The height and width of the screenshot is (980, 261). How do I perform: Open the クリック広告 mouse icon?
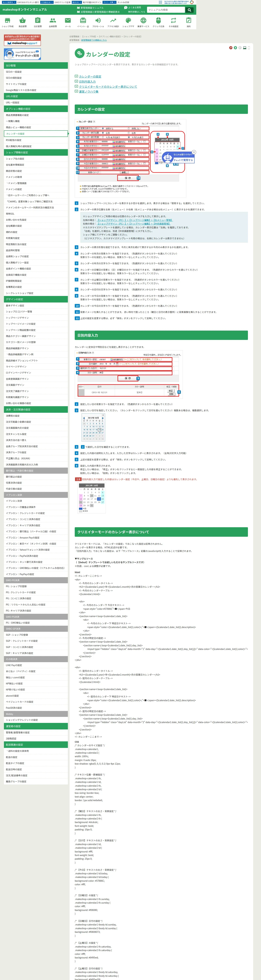tap(158, 22)
